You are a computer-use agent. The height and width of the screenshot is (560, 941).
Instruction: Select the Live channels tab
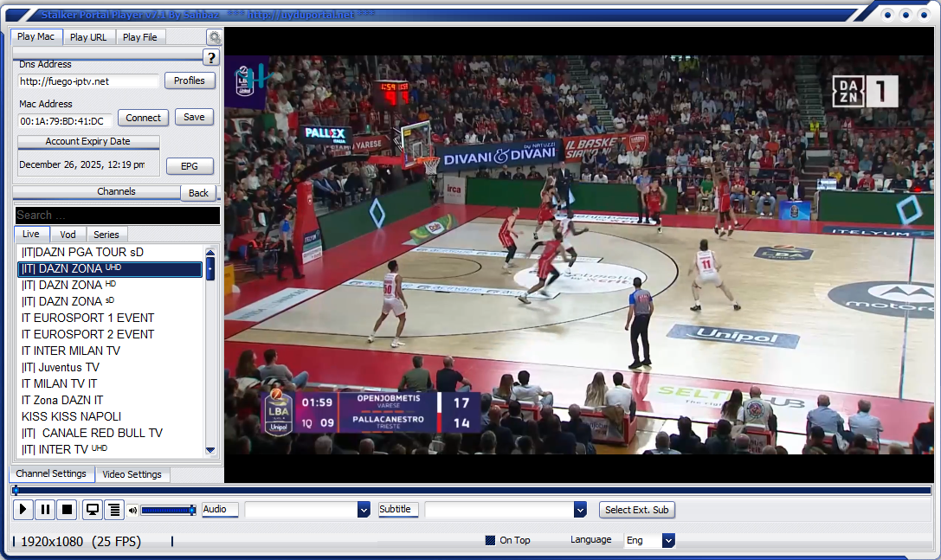click(31, 234)
